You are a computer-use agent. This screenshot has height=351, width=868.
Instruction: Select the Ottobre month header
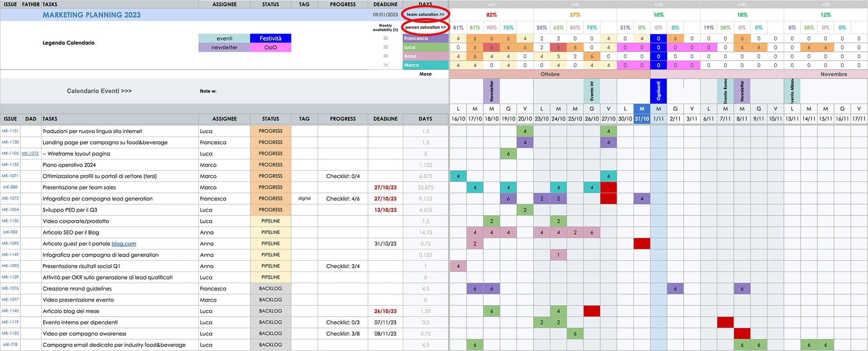click(x=550, y=74)
